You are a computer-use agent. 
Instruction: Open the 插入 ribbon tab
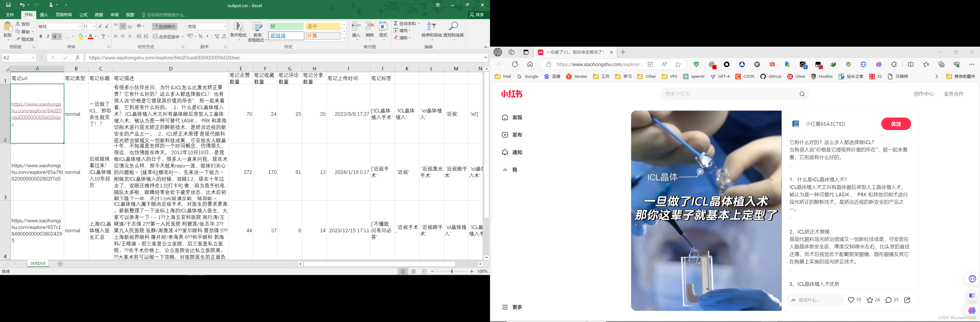[44, 15]
